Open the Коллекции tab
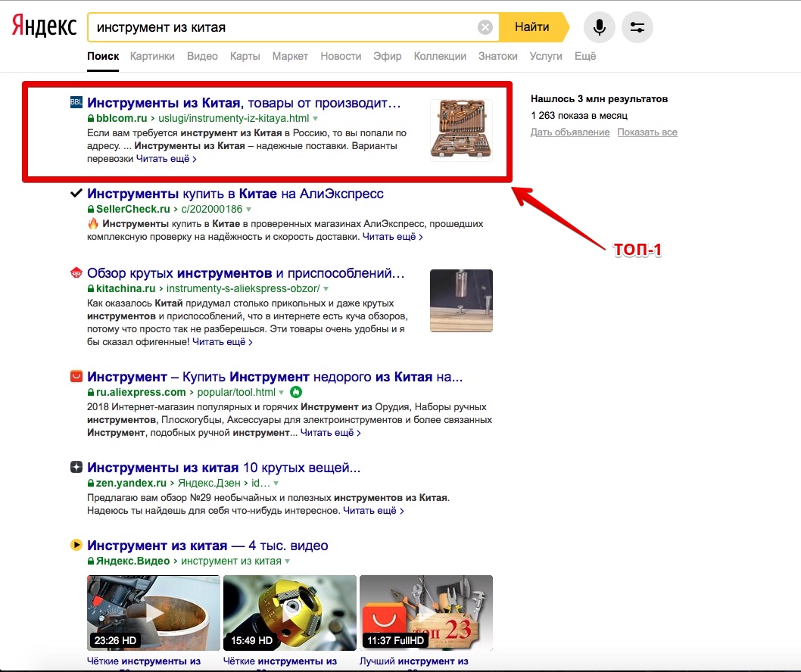The image size is (801, 672). pyautogui.click(x=440, y=56)
